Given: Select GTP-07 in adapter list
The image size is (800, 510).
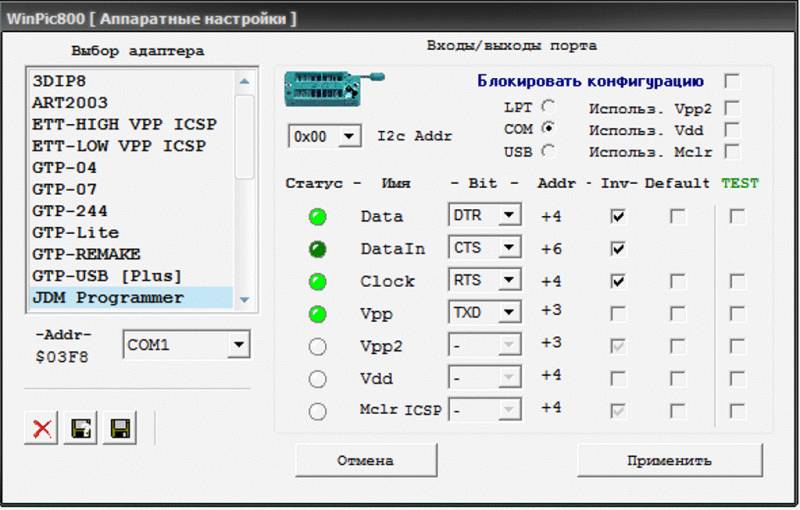Looking at the screenshot, I should coord(132,189).
